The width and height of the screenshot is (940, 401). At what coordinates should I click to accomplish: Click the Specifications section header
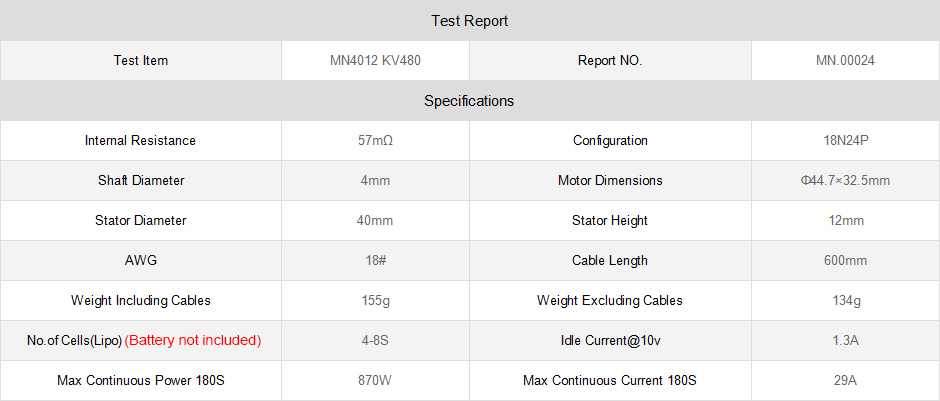[469, 101]
